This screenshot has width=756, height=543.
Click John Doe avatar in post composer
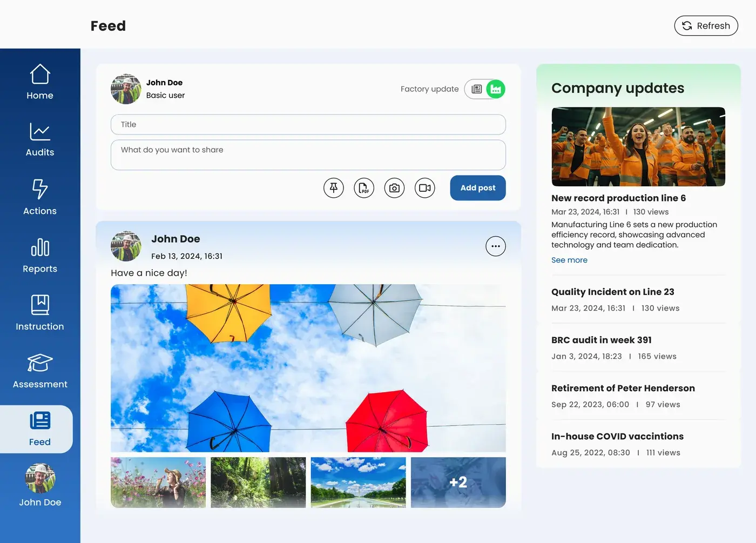point(126,89)
